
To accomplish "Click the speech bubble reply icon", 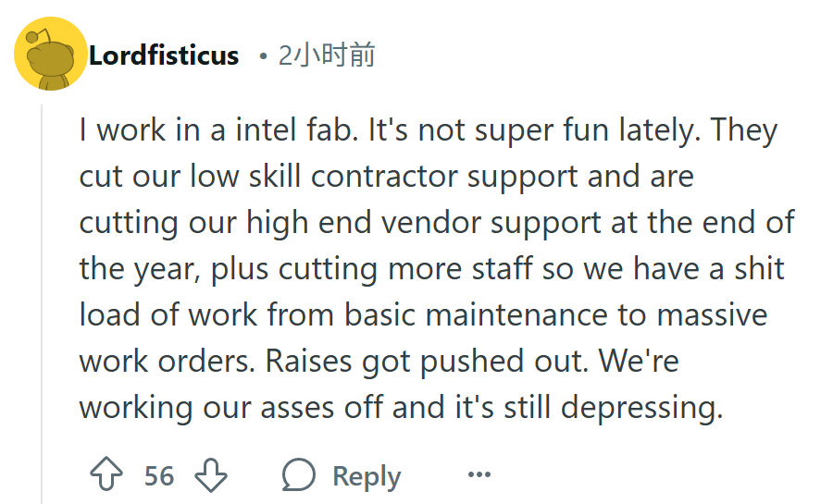I will 299,474.
